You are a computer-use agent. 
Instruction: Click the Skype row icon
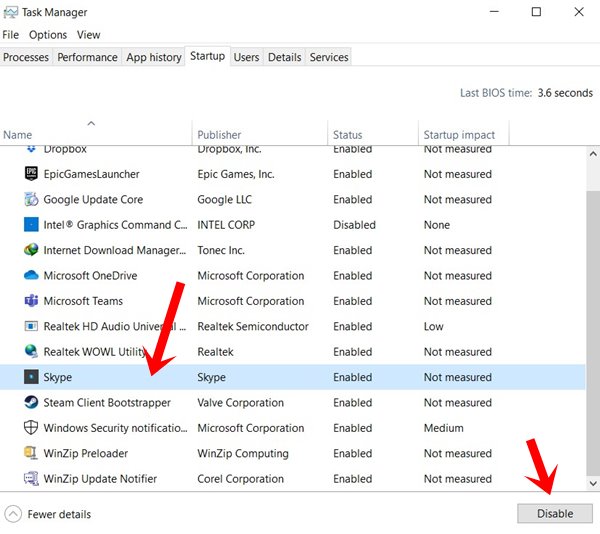point(31,377)
